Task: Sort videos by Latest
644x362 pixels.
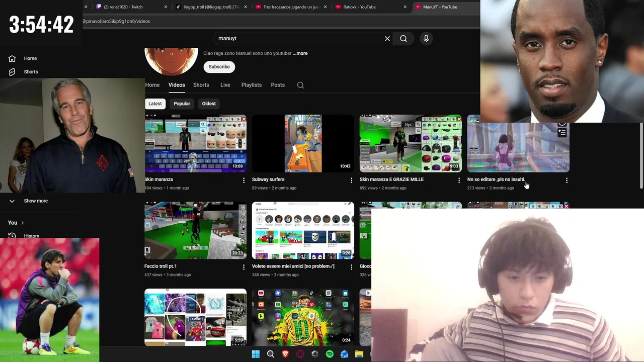Action: tap(155, 104)
